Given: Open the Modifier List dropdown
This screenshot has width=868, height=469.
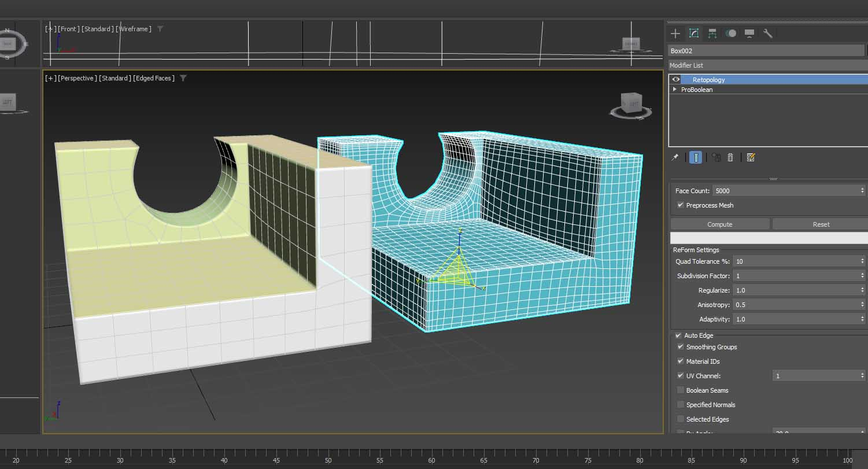Looking at the screenshot, I should point(768,65).
